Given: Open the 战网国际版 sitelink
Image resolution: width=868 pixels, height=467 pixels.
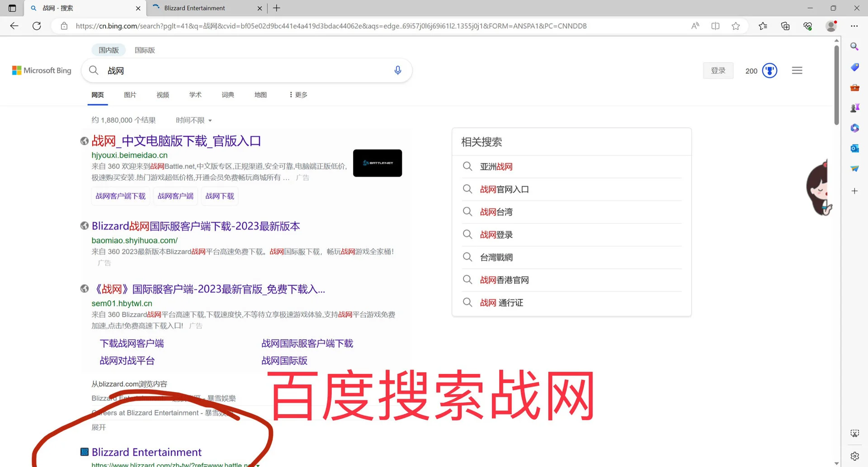Looking at the screenshot, I should [284, 361].
